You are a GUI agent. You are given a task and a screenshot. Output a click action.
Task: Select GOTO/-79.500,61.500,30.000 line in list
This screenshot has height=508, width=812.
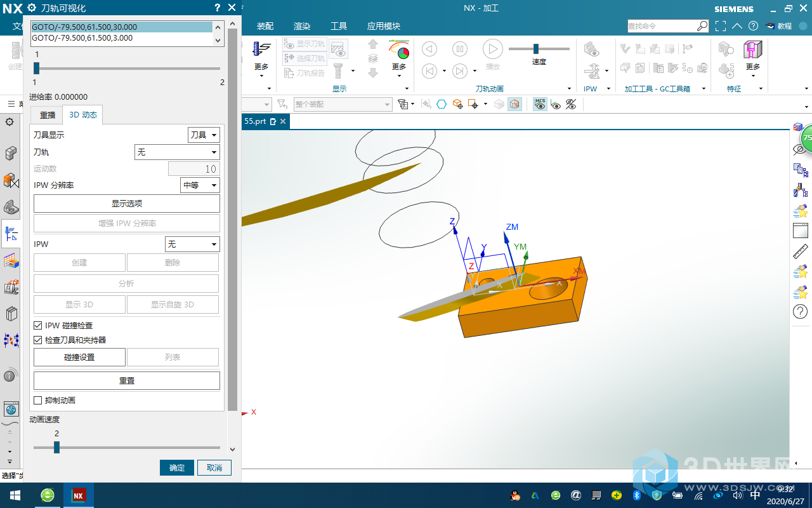(122, 27)
